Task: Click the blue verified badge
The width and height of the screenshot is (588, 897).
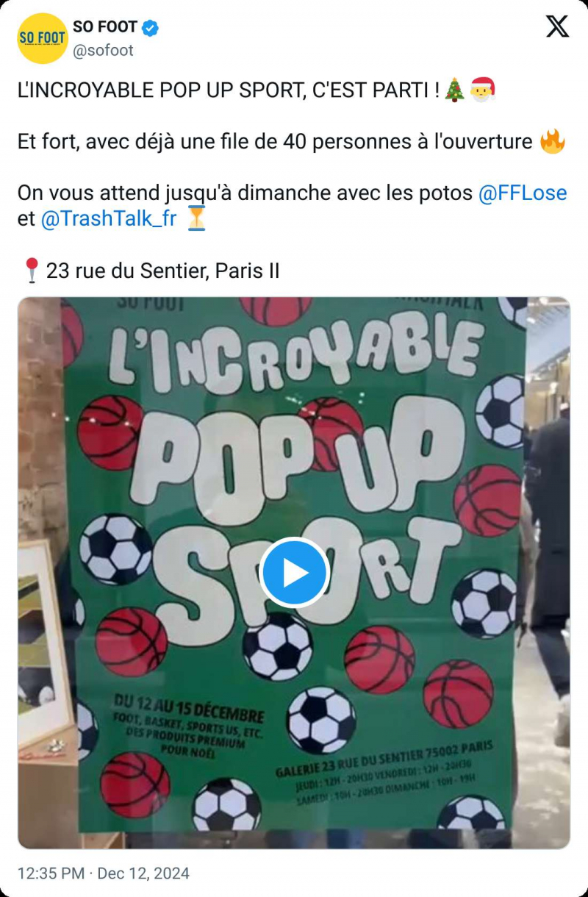Action: pos(151,28)
